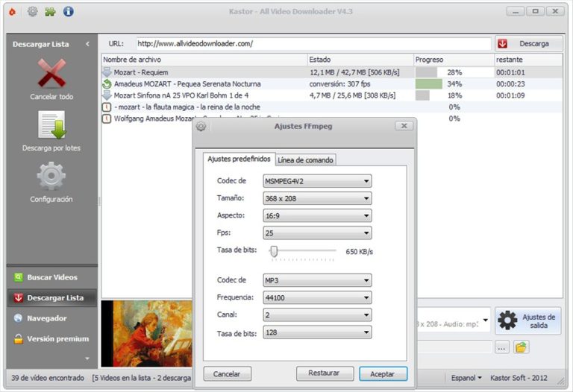This screenshot has height=392, width=573.
Task: Click Nombre de archivo column header
Action: coord(204,60)
